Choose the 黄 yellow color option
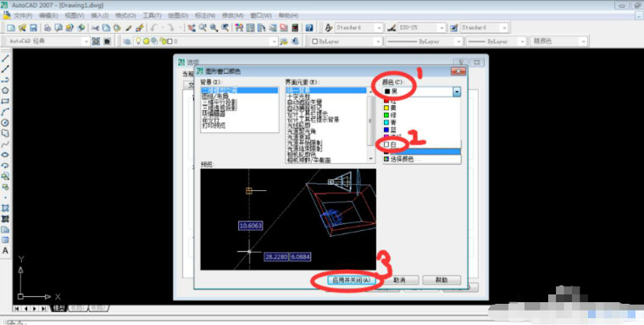The height and width of the screenshot is (325, 644). pos(422,108)
